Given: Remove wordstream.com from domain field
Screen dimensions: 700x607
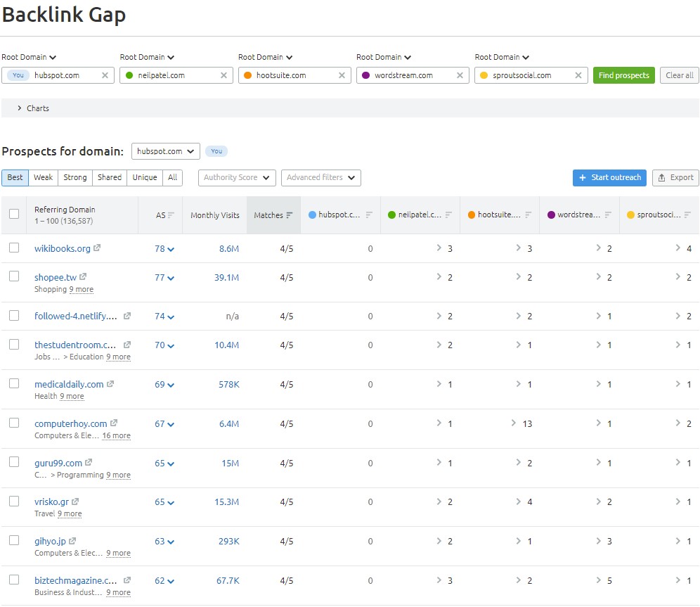Looking at the screenshot, I should [x=460, y=75].
